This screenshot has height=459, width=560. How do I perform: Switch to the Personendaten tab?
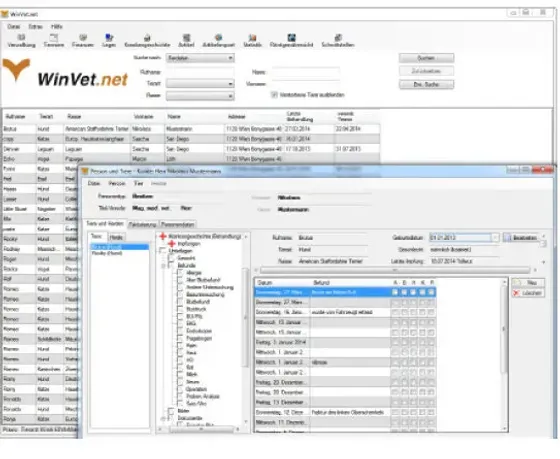(x=178, y=224)
